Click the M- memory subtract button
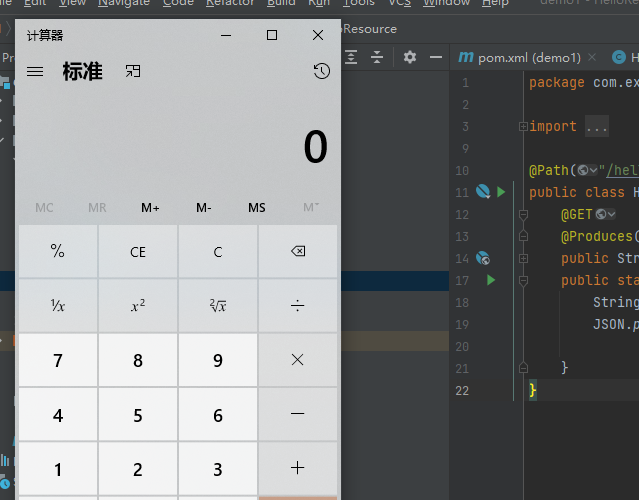This screenshot has width=639, height=500. (x=204, y=208)
